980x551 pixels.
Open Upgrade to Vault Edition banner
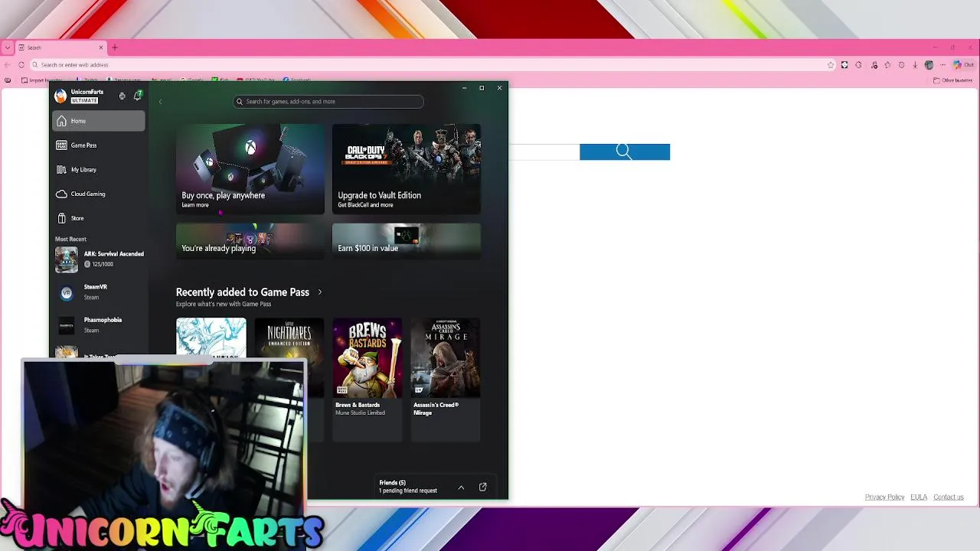(406, 168)
